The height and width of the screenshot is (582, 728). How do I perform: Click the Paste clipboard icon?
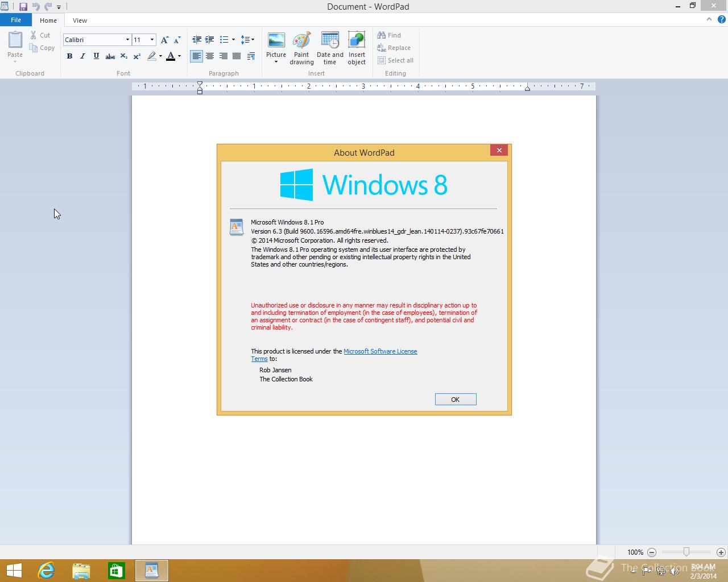[15, 40]
